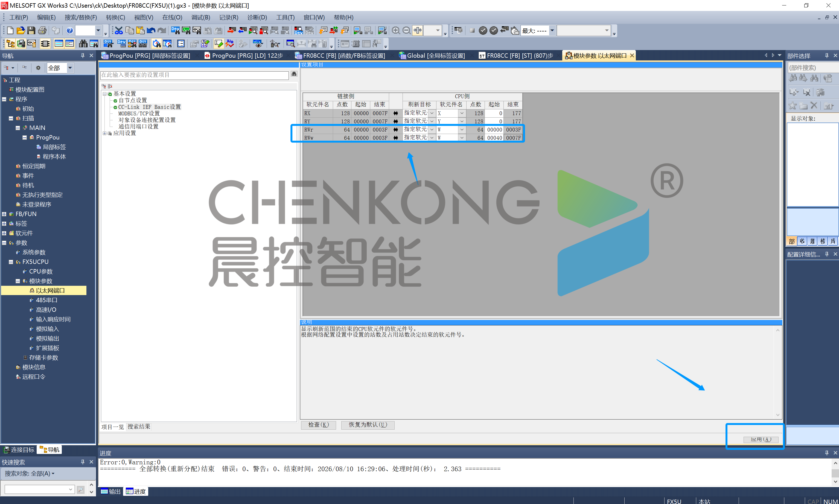839x504 pixels.
Task: Collapse the 基本设置 tree node
Action: click(104, 94)
